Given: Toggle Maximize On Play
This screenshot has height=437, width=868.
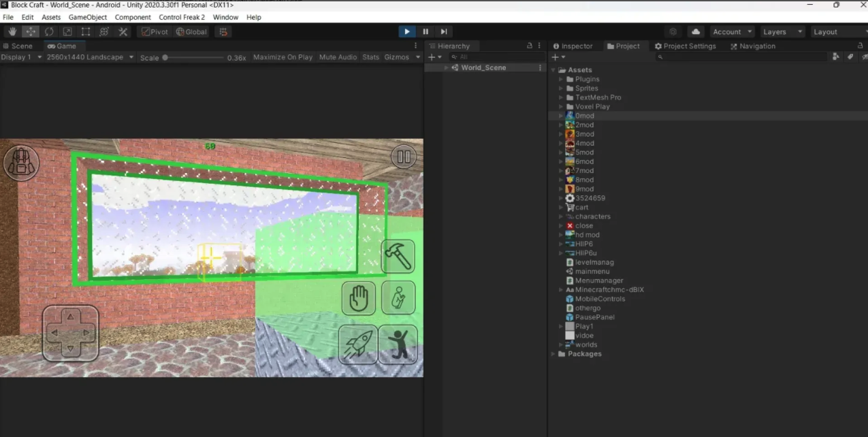Looking at the screenshot, I should coord(283,57).
